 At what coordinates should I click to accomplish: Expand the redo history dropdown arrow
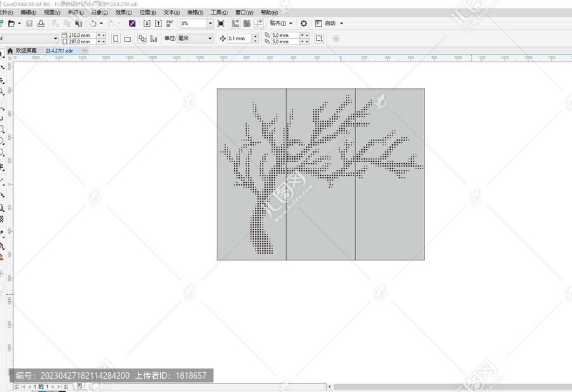119,24
